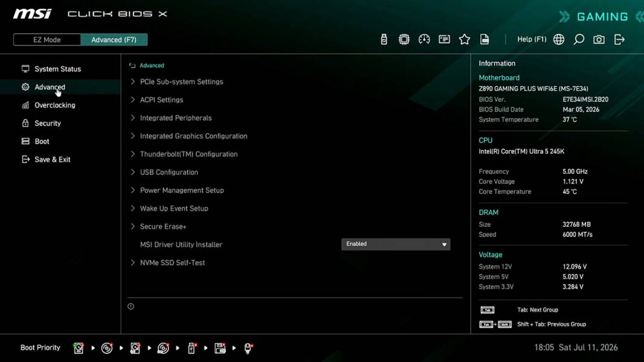
Task: Click the back arrow icon beside Advanced breadcrumb
Action: pos(132,65)
